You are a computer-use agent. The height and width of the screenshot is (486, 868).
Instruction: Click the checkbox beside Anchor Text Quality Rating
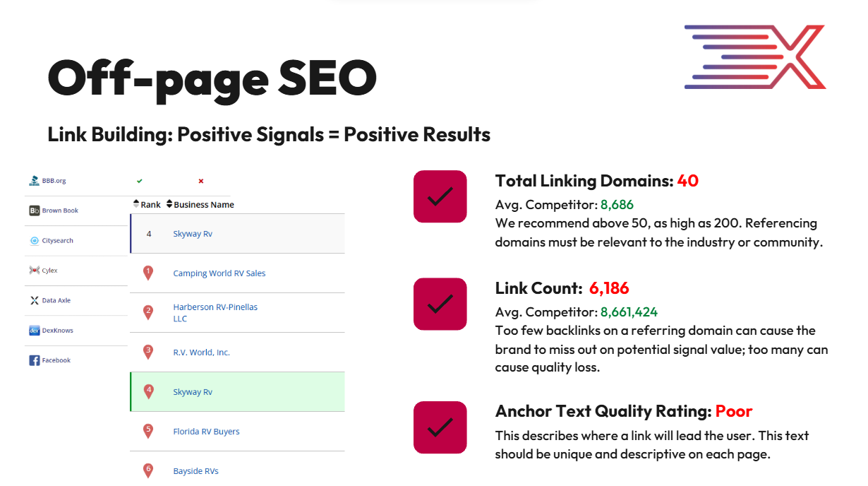pyautogui.click(x=440, y=427)
